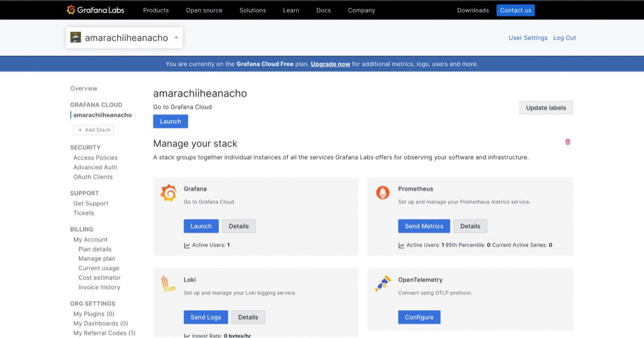Viewport: 644px width, 338px height.
Task: Click the Grafana swirl service icon
Action: [x=169, y=193]
